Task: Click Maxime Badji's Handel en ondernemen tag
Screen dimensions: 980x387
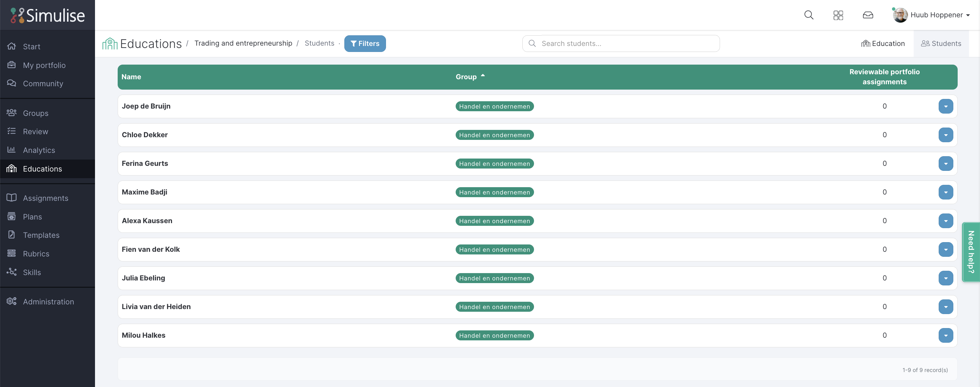Action: pyautogui.click(x=494, y=193)
